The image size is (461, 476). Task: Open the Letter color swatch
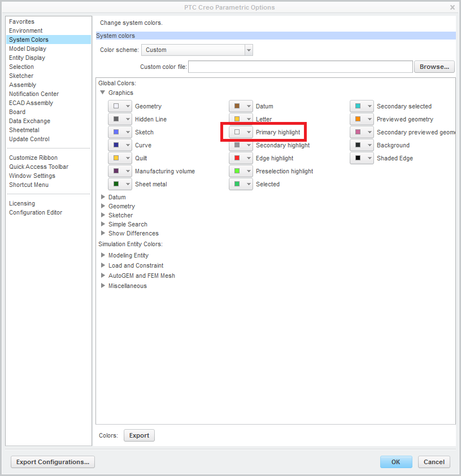tap(241, 119)
